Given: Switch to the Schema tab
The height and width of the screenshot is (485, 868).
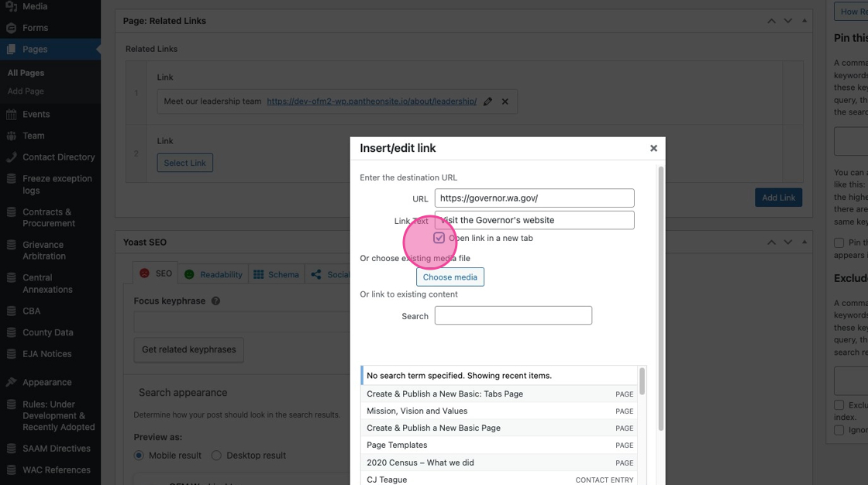Looking at the screenshot, I should click(x=276, y=274).
